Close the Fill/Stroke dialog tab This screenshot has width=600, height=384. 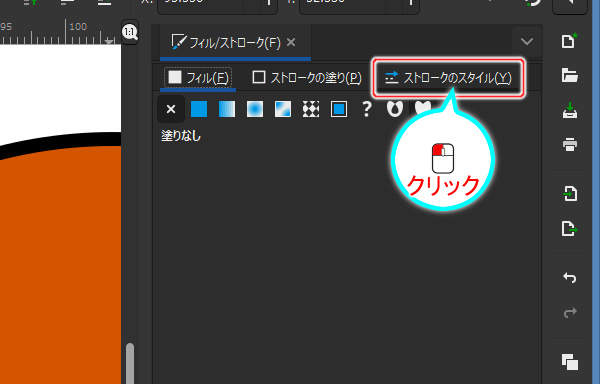pyautogui.click(x=291, y=42)
